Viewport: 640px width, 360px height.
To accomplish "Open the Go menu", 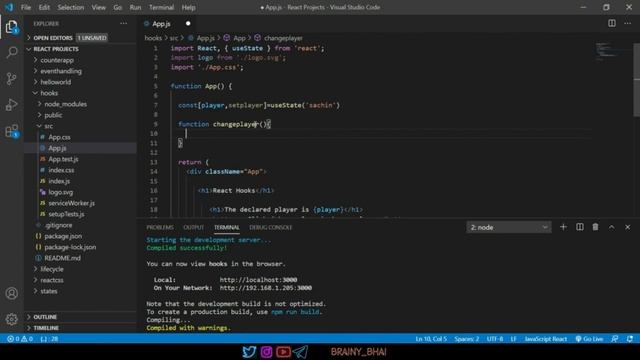I will (x=118, y=7).
